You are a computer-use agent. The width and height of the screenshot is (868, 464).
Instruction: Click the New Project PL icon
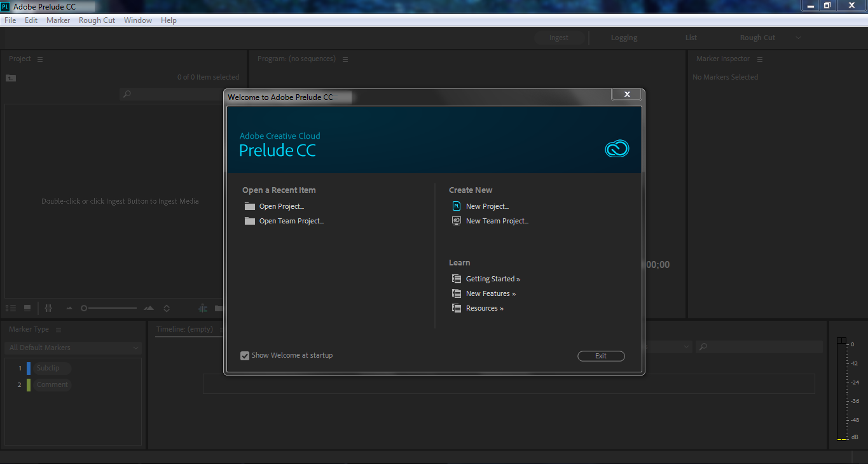(456, 206)
